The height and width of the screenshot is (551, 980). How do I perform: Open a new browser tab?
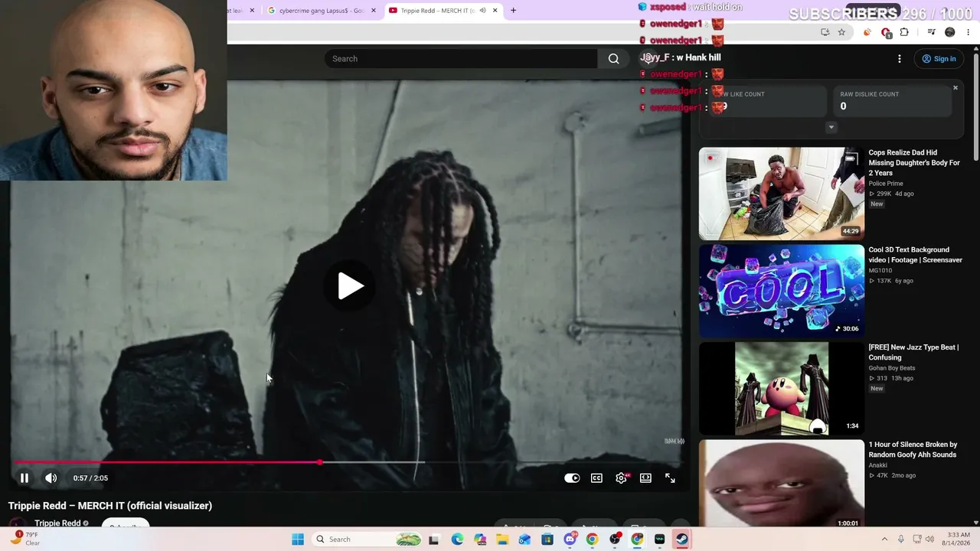514,11
